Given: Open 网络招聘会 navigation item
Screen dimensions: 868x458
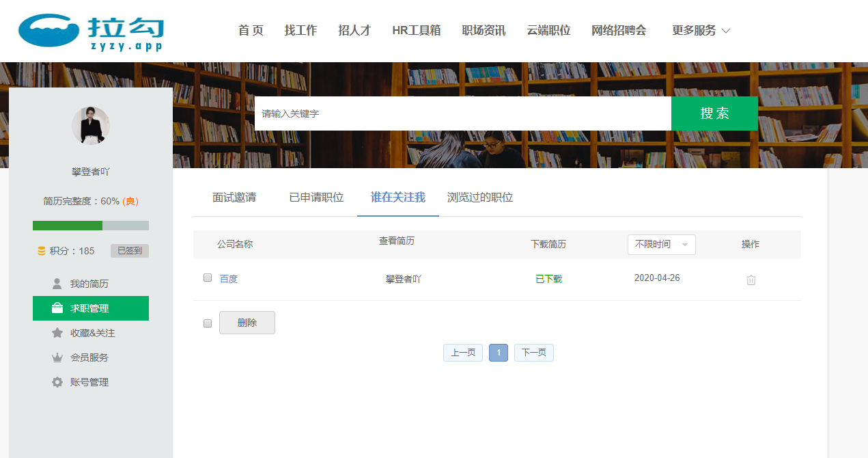Looking at the screenshot, I should point(619,31).
